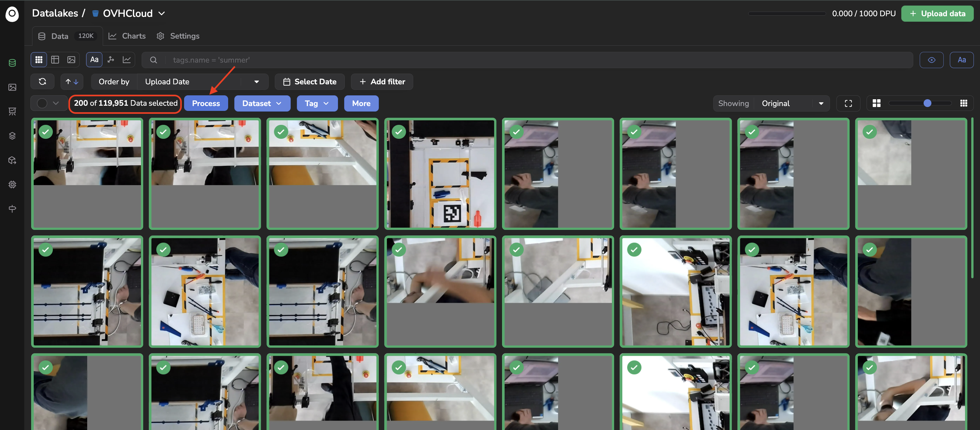Enter fullscreen with the expand icon
The image size is (980, 430).
pyautogui.click(x=848, y=103)
